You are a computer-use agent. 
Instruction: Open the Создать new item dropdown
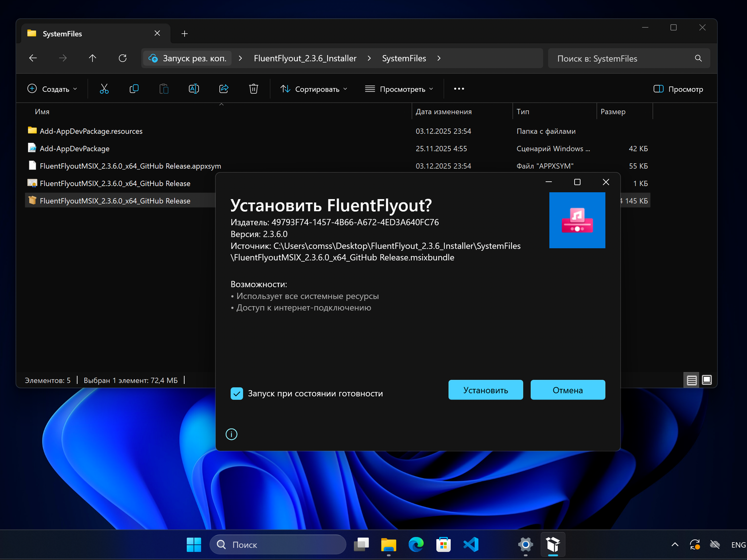[x=52, y=89]
